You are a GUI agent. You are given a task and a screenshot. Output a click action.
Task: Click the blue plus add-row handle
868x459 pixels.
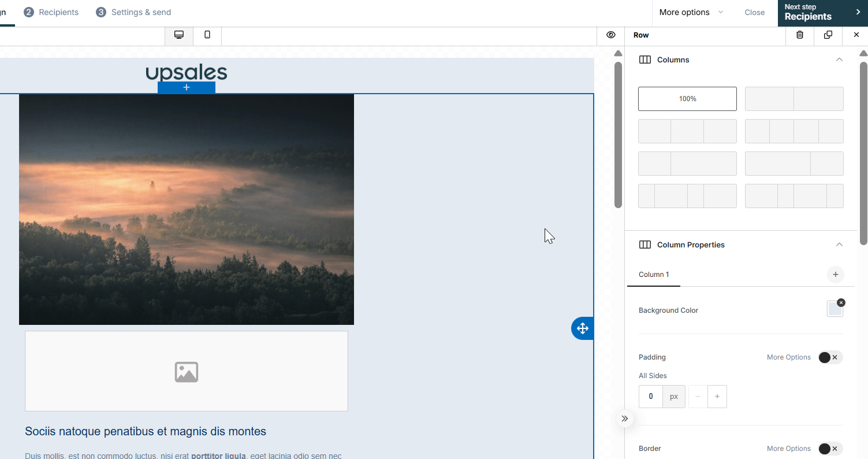[187, 87]
